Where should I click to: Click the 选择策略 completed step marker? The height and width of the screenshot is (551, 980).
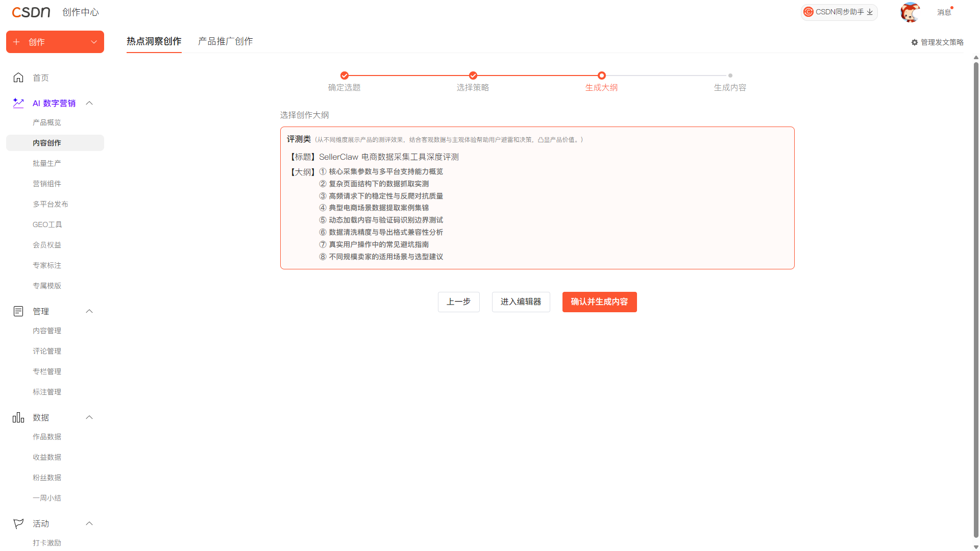(x=473, y=76)
